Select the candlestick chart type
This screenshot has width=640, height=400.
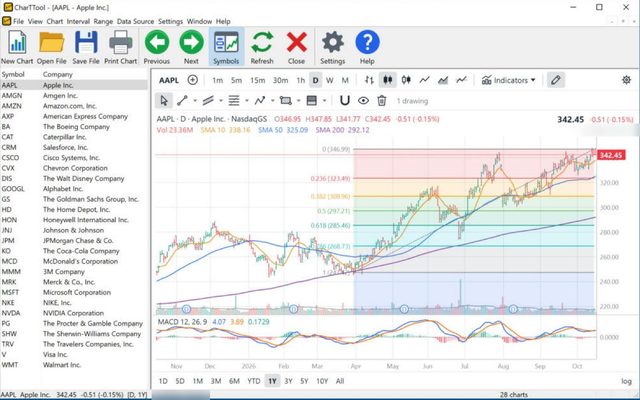click(x=388, y=80)
